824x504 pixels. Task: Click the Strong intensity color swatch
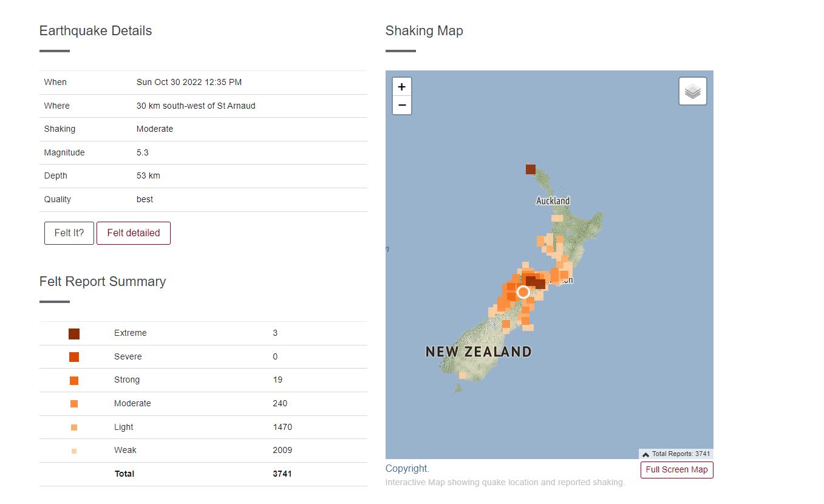tap(74, 381)
